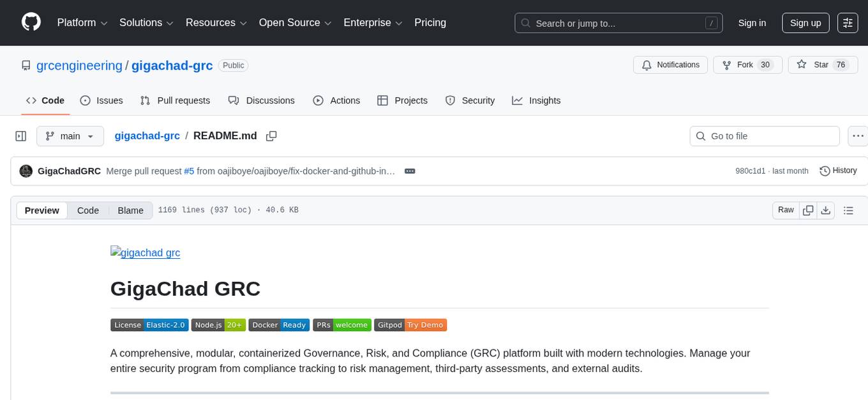Open the grcengineering organization page
The image size is (868, 400).
coord(79,65)
